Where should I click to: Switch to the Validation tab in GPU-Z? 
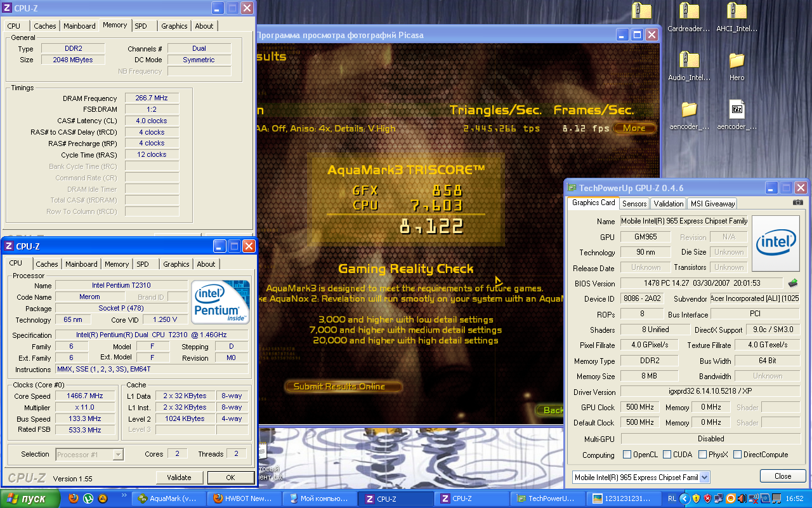click(x=669, y=204)
